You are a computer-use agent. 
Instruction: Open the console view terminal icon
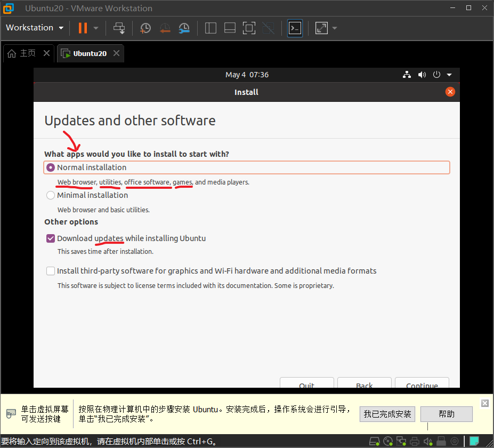point(295,28)
